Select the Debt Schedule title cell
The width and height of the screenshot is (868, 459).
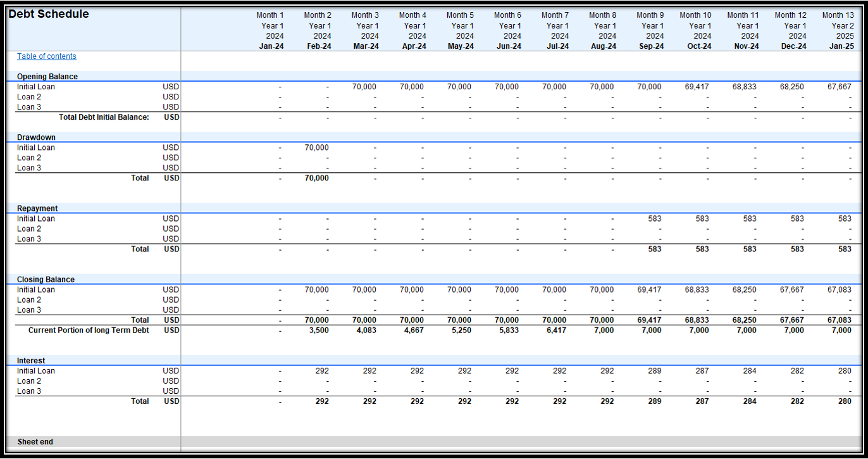pos(49,14)
